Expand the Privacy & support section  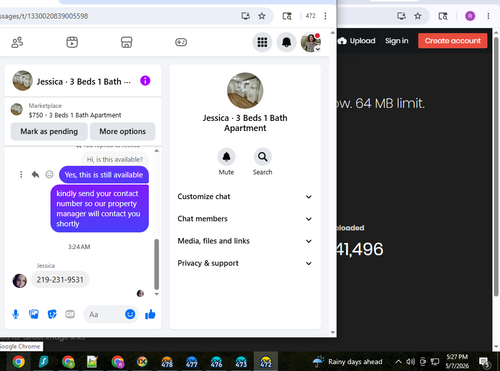245,263
